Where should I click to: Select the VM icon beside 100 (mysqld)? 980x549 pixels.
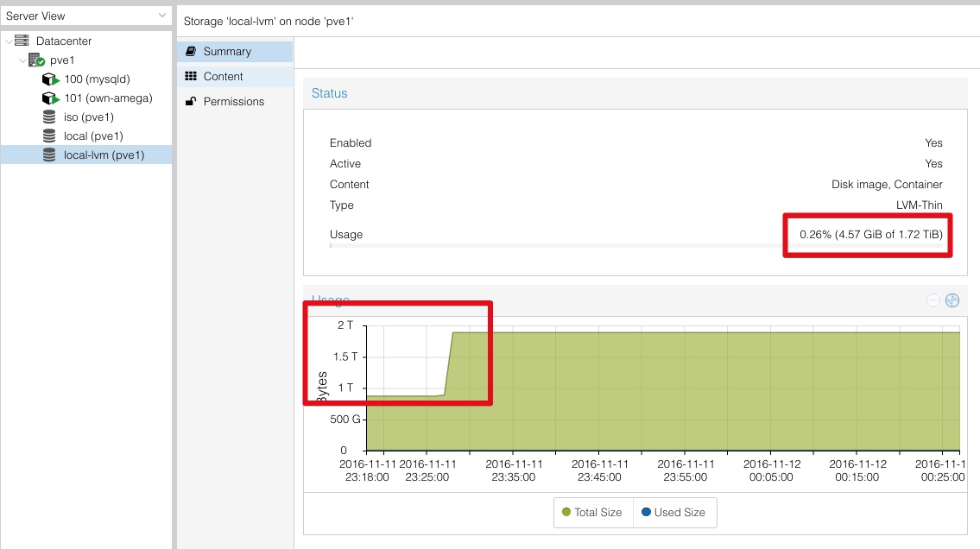52,79
